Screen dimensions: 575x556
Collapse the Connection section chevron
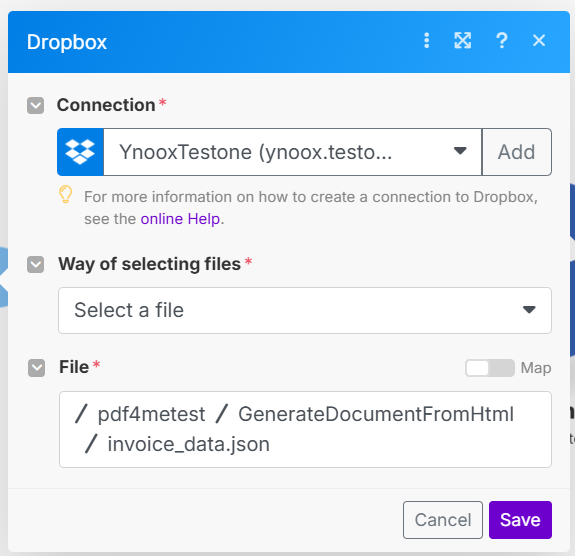[36, 106]
